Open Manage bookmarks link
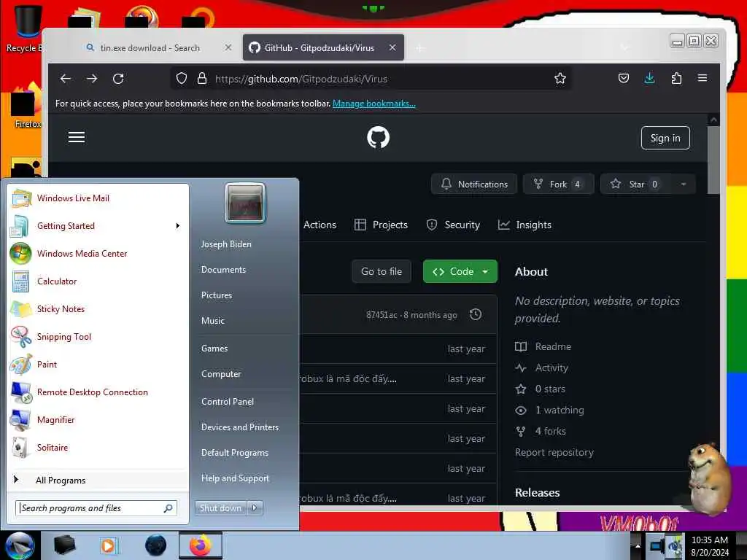747x560 pixels. (x=374, y=104)
